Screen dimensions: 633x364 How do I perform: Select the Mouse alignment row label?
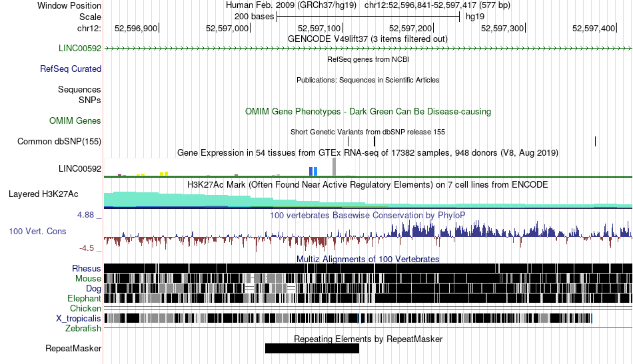click(x=88, y=279)
